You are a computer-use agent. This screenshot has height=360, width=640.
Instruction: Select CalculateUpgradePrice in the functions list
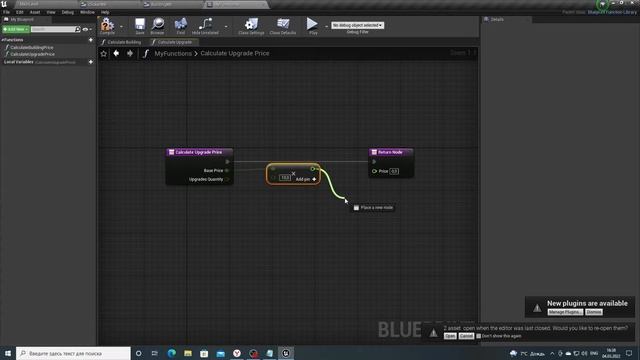coord(33,54)
